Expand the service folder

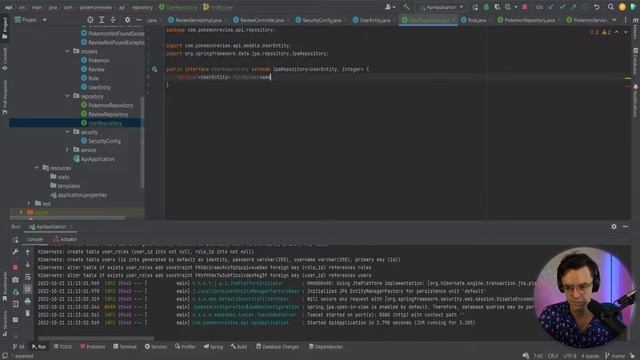pos(67,150)
